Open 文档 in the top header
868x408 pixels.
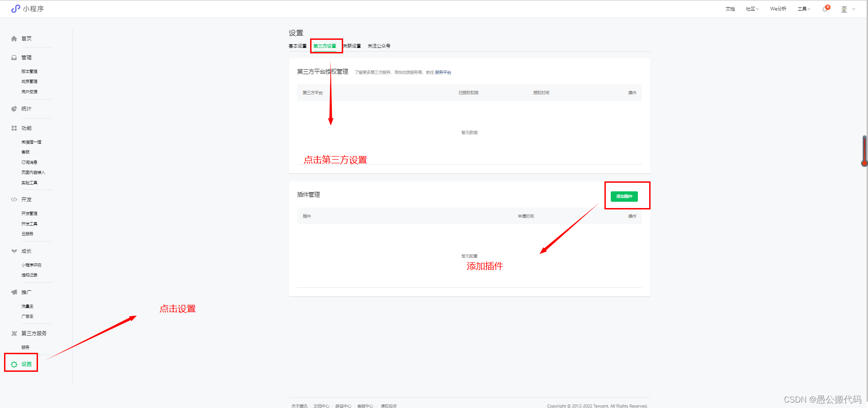pyautogui.click(x=730, y=9)
